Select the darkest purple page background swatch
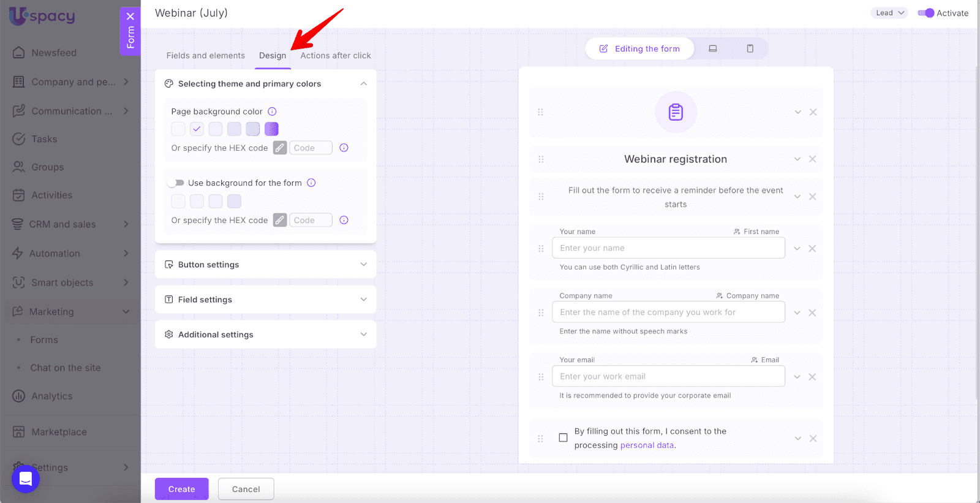The image size is (980, 503). pyautogui.click(x=271, y=129)
